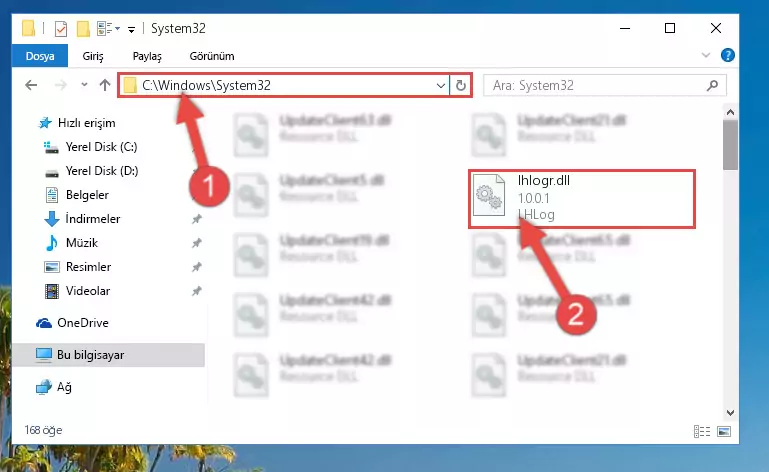Close the System32 window
This screenshot has height=472, width=769.
coord(716,28)
